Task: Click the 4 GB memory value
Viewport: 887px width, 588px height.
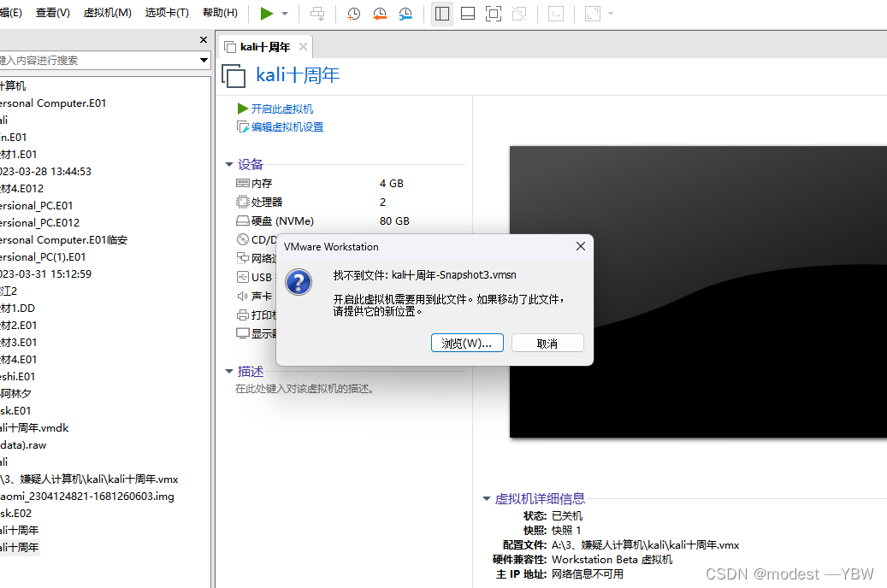Action: click(392, 183)
